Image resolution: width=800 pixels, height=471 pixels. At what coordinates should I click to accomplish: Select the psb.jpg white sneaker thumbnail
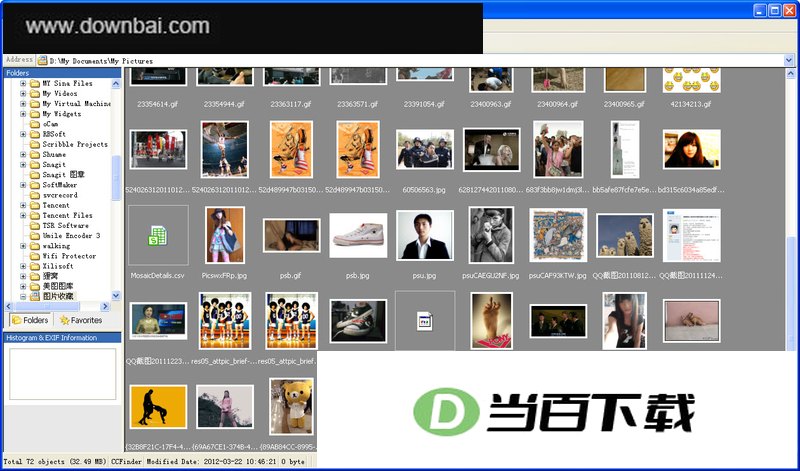tap(358, 236)
